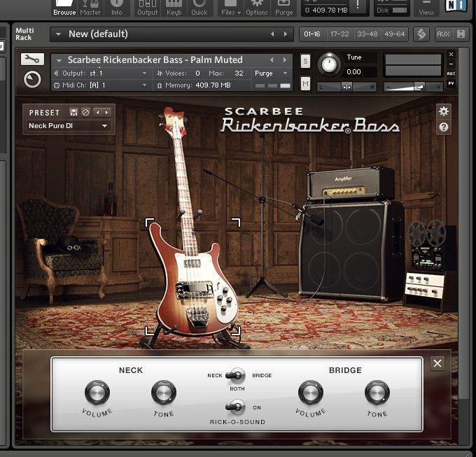
Task: Switch to rack page 33-48
Action: coord(367,34)
